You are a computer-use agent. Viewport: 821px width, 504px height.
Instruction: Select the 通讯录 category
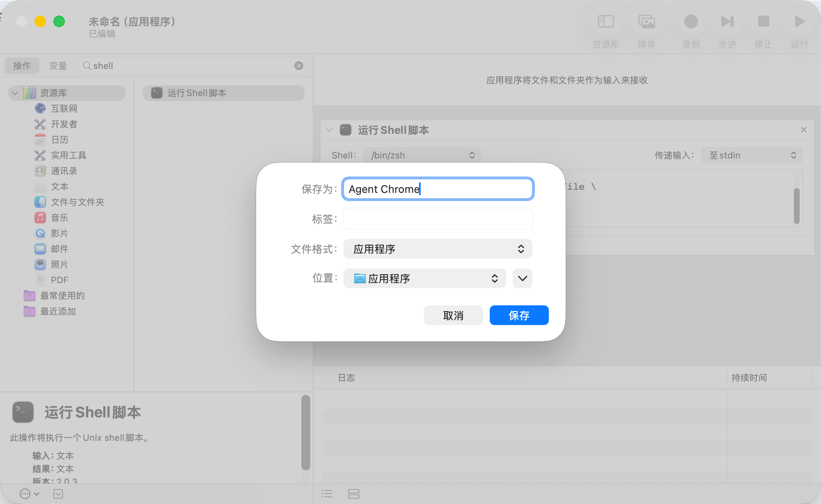pos(64,171)
